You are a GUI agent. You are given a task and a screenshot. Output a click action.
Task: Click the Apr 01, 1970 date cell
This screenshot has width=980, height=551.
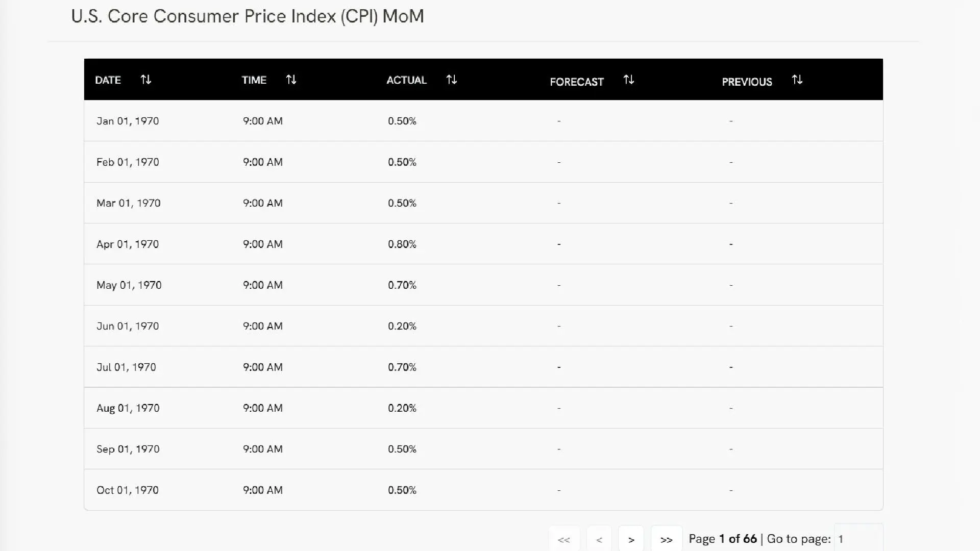(x=128, y=244)
